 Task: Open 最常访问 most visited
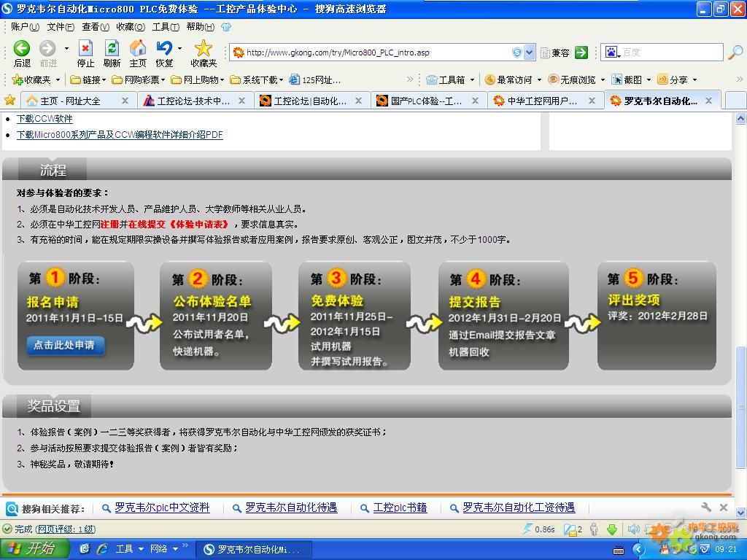point(508,79)
